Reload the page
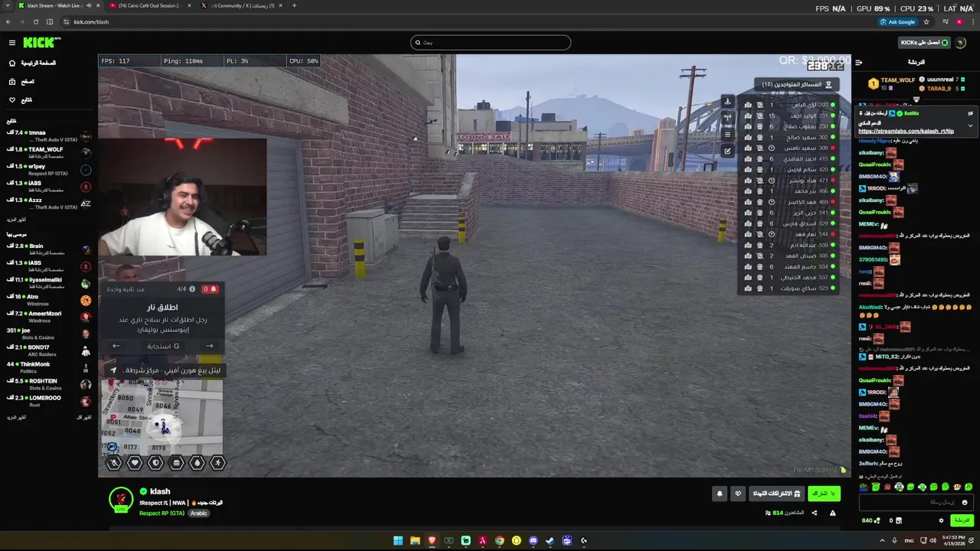This screenshot has width=980, height=551. (x=35, y=21)
